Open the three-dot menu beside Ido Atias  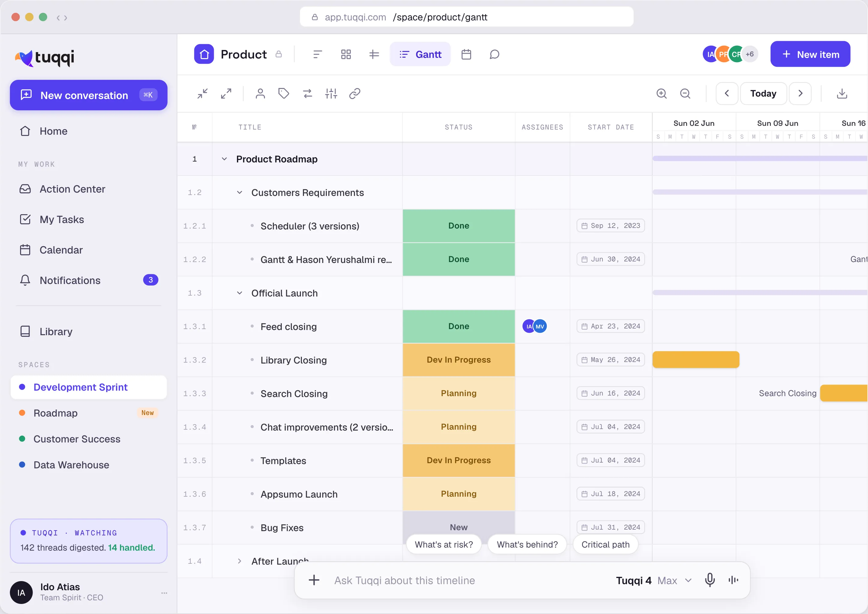(164, 593)
